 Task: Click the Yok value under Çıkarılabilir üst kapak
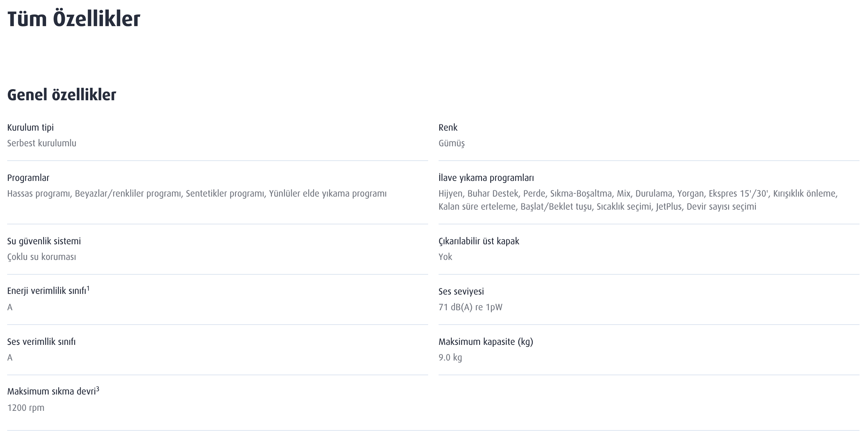coord(445,257)
